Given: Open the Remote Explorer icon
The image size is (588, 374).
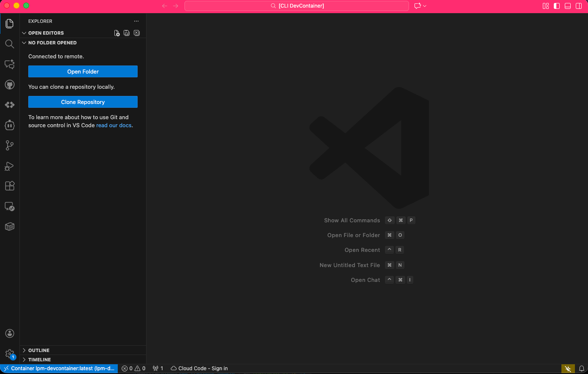Looking at the screenshot, I should [10, 206].
